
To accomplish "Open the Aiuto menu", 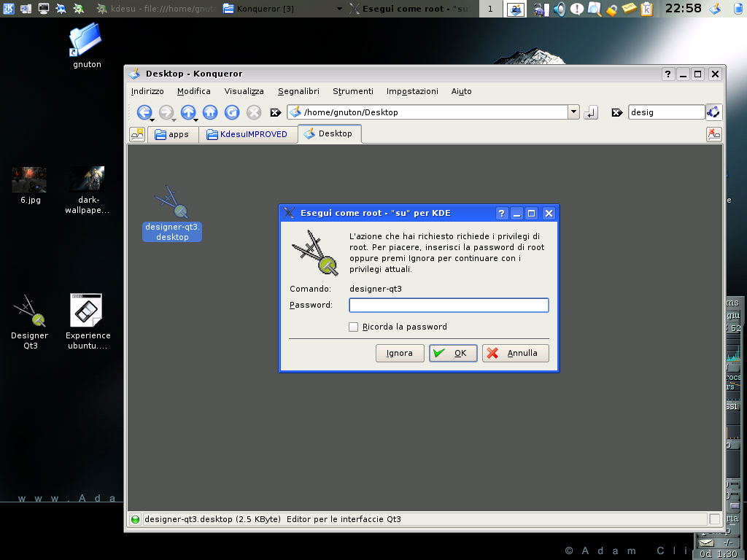I will pos(462,91).
